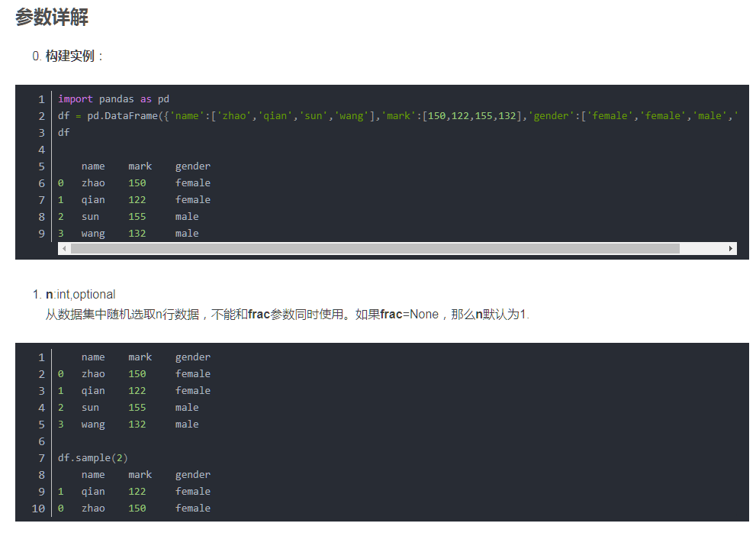Click line number 7 in the second code block
The height and width of the screenshot is (536, 756).
click(x=41, y=457)
